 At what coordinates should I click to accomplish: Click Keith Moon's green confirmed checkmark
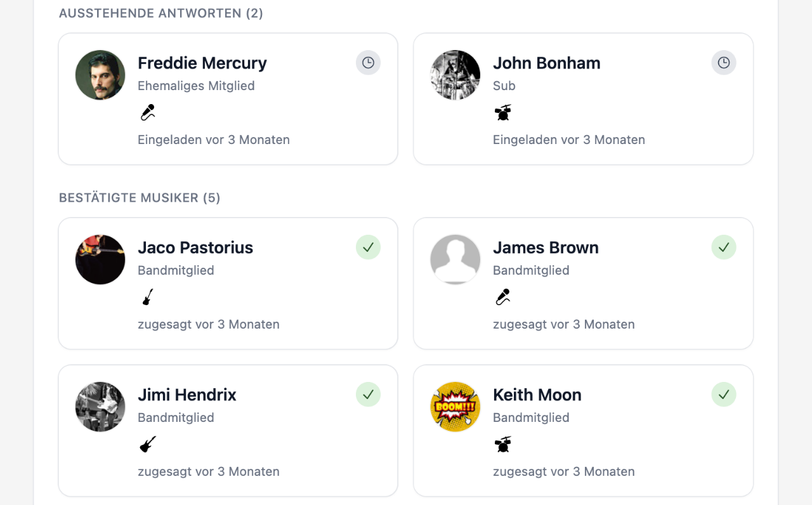[723, 395]
